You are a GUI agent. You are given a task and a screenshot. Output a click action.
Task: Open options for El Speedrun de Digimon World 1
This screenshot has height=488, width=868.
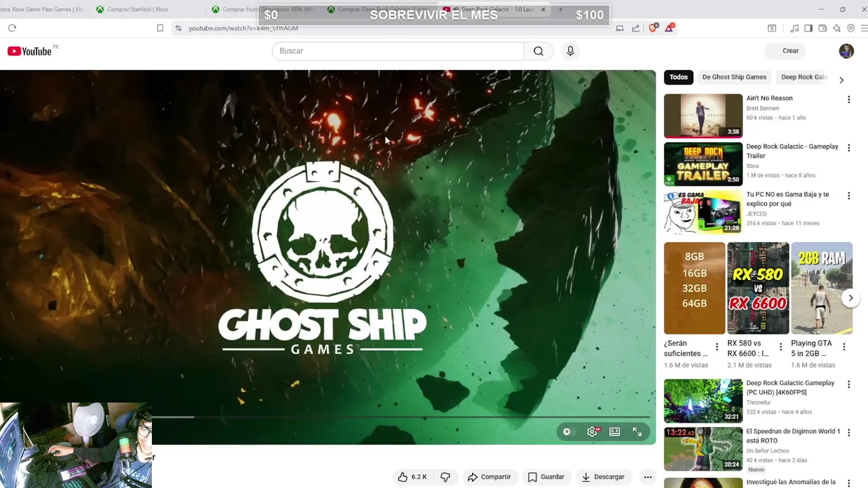click(848, 432)
